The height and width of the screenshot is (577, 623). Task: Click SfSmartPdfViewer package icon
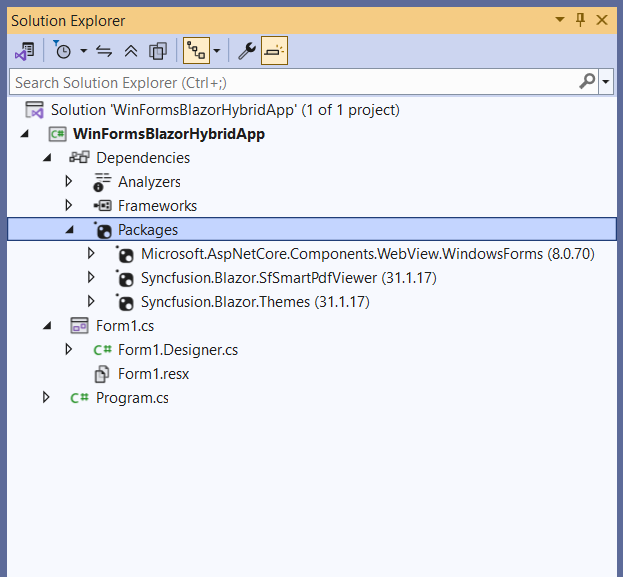click(x=125, y=278)
